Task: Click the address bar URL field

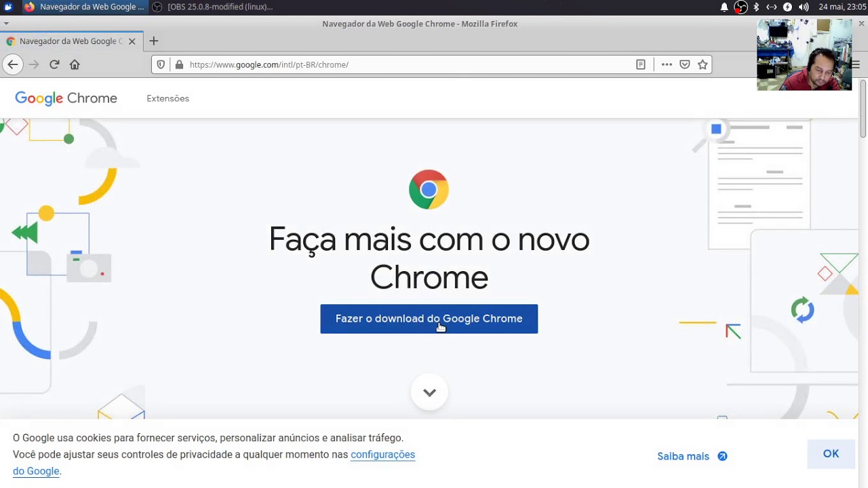Action: tap(407, 64)
